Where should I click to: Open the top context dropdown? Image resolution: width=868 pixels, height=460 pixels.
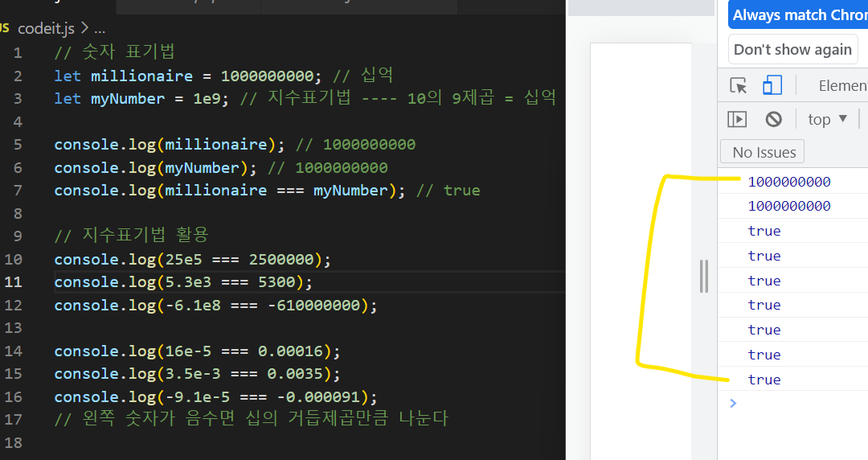827,119
